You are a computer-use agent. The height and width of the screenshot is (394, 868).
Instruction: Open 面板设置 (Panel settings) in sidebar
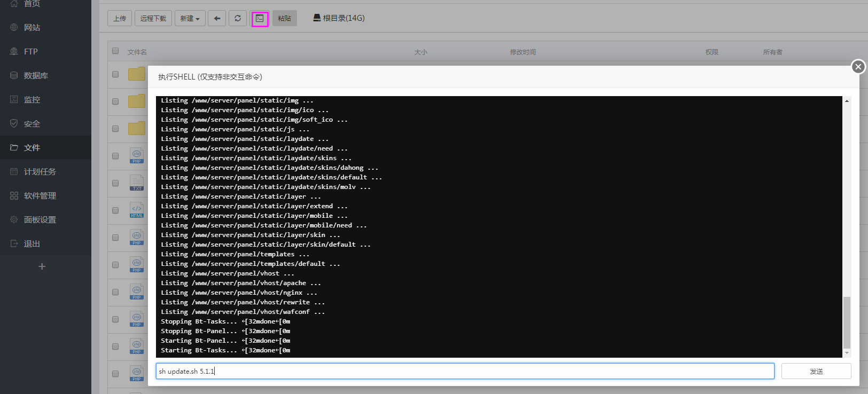45,219
